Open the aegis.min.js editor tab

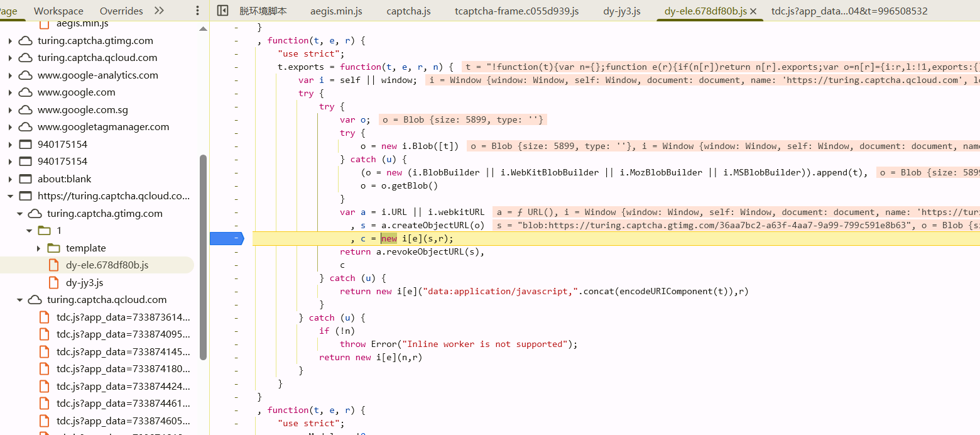tap(336, 11)
